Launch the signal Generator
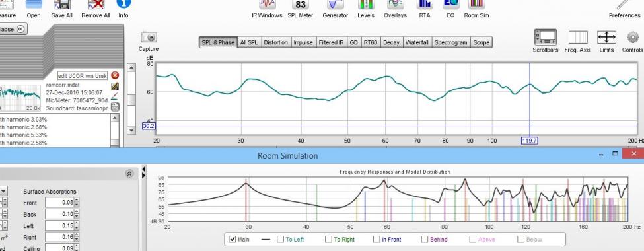The height and width of the screenshot is (251, 644). click(335, 5)
